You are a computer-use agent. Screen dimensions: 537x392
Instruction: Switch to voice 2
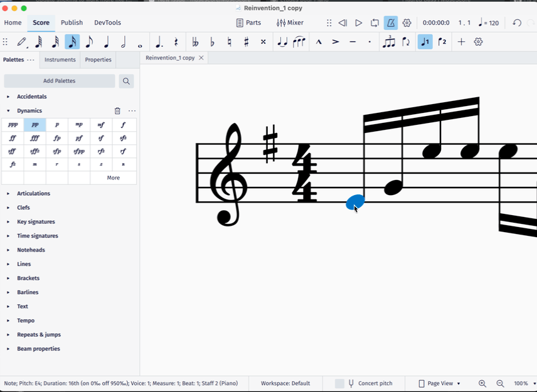click(x=442, y=42)
